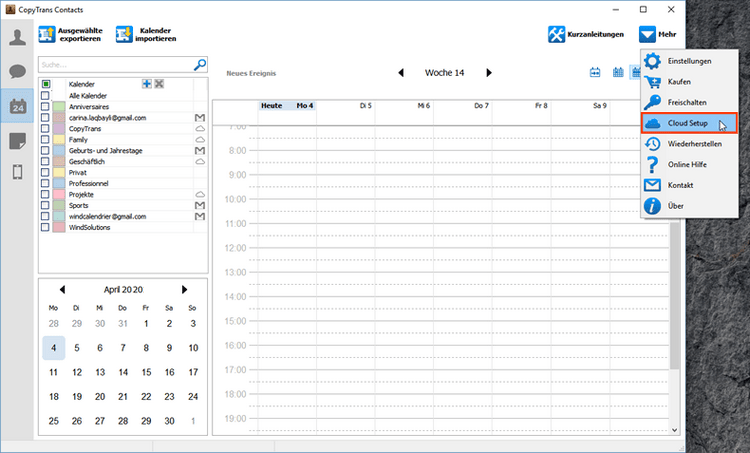Open Online Hilfe menu entry
750x453 pixels.
pos(689,165)
